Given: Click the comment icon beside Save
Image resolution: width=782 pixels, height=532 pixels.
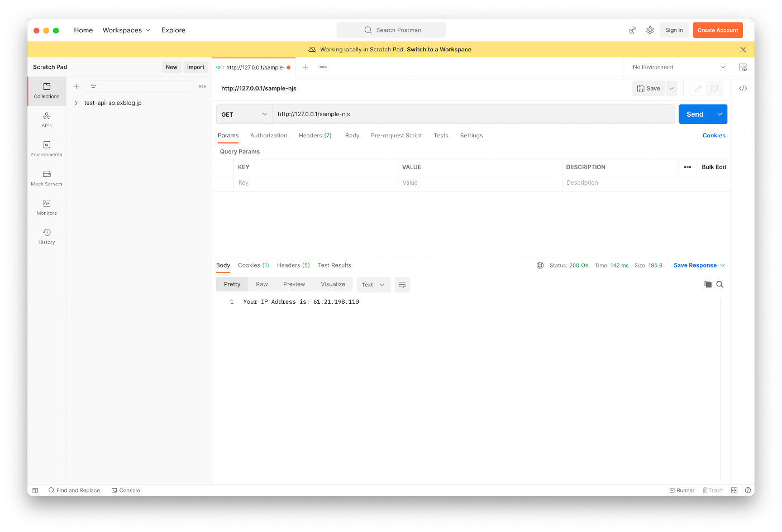Looking at the screenshot, I should point(714,88).
